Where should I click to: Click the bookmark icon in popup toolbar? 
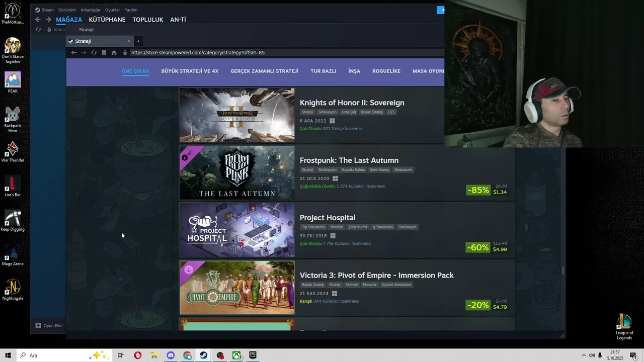(104, 52)
